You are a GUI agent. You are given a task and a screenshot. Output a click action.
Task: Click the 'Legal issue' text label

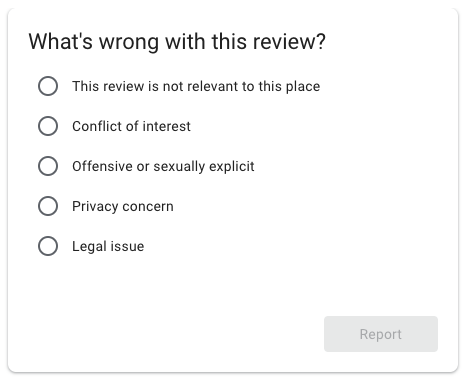pyautogui.click(x=108, y=246)
